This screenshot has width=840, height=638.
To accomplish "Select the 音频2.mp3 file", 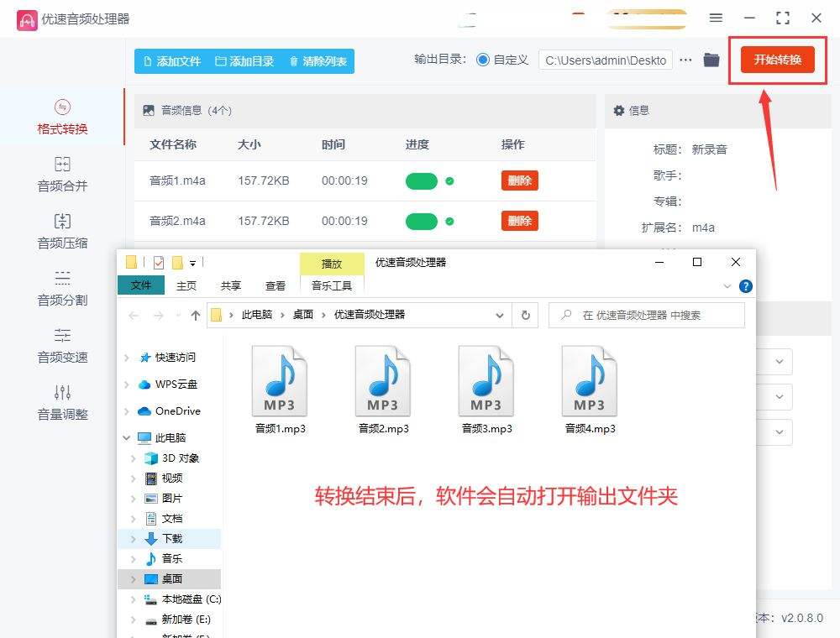I will click(383, 390).
